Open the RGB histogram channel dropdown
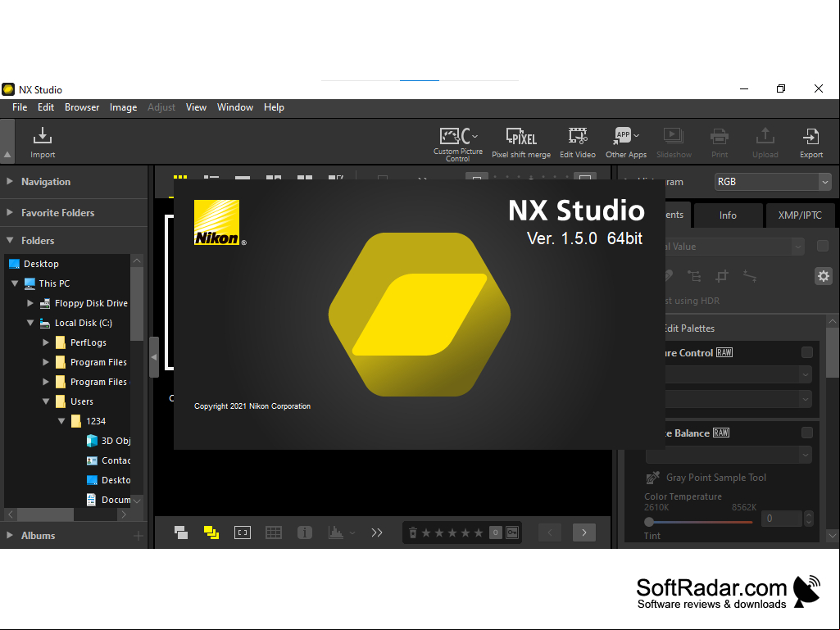The image size is (840, 630). click(773, 182)
